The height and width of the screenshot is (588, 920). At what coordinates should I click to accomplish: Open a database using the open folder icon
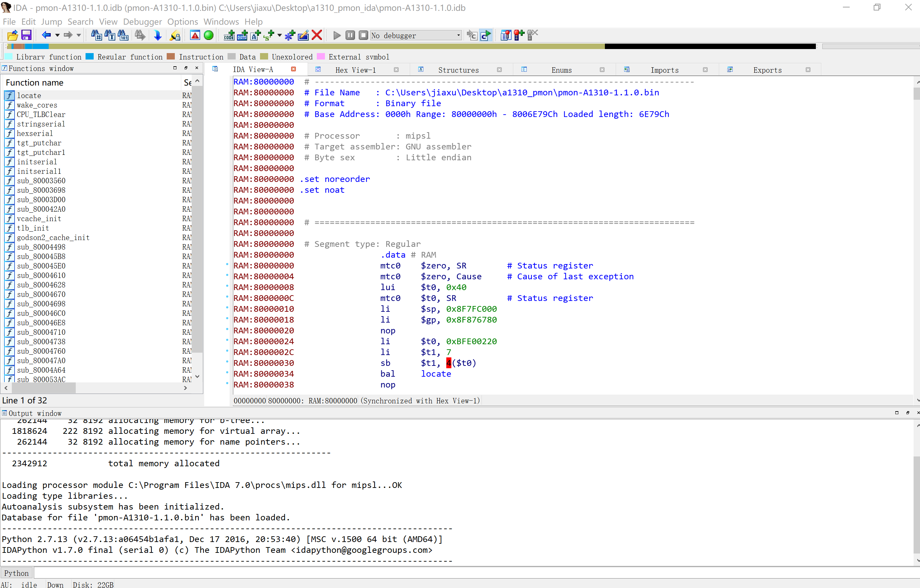(12, 35)
